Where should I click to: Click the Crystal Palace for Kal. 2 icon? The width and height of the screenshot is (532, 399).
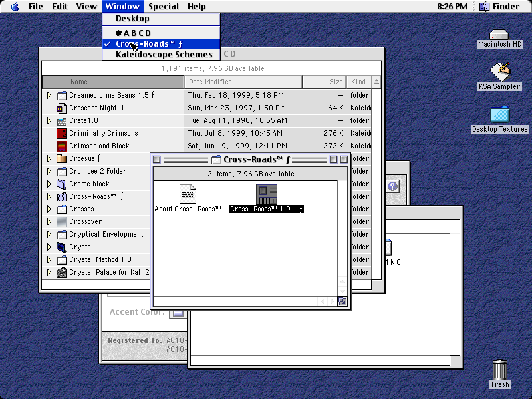[62, 272]
